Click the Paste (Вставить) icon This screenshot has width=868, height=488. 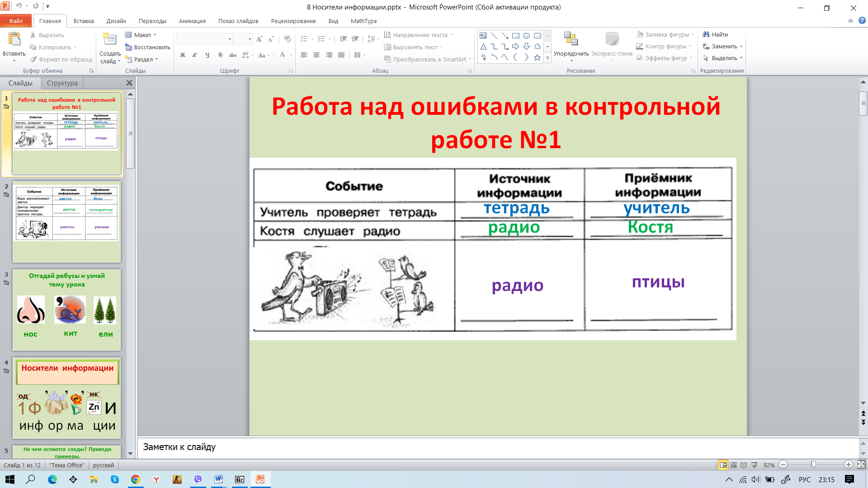pyautogui.click(x=14, y=40)
